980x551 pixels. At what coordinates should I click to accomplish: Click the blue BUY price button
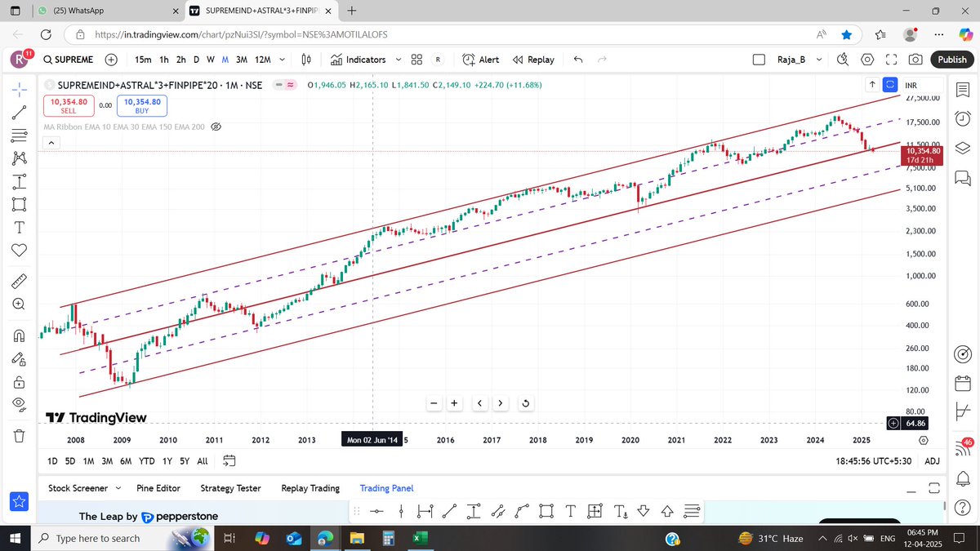coord(142,105)
